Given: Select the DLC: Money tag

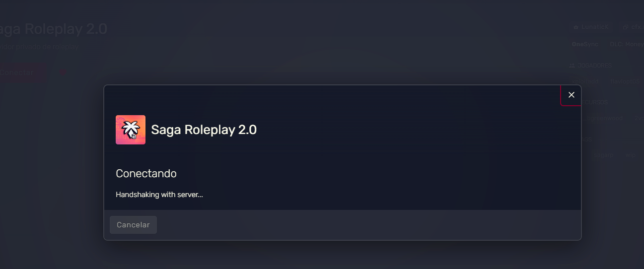Looking at the screenshot, I should [x=626, y=44].
